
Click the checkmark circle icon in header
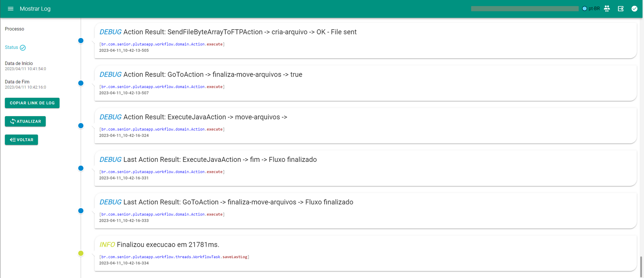pos(634,9)
